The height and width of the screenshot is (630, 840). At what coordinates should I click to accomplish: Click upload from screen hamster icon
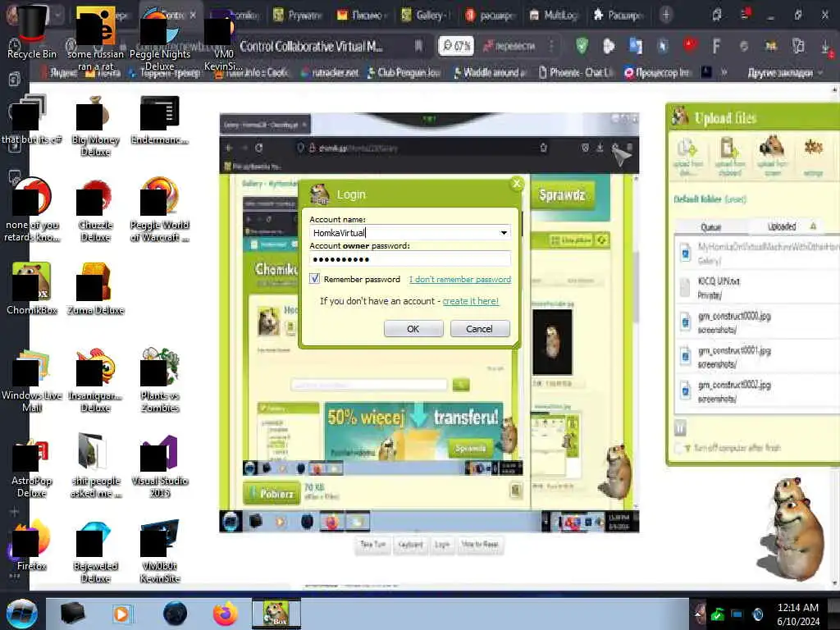click(772, 157)
